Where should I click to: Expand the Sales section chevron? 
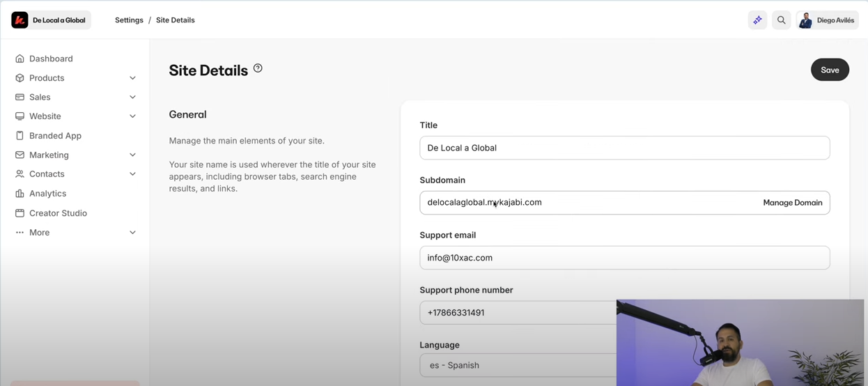132,98
